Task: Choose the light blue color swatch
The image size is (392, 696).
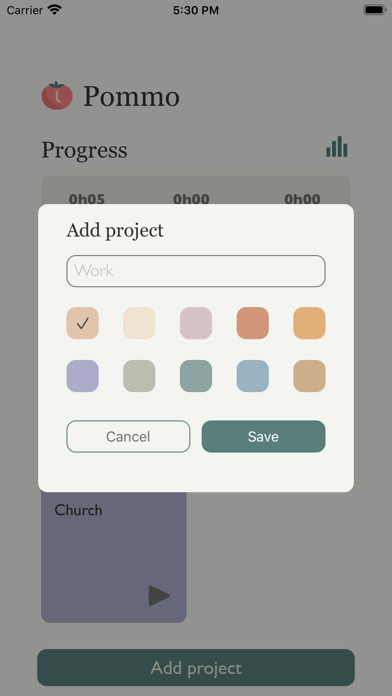Action: point(253,376)
